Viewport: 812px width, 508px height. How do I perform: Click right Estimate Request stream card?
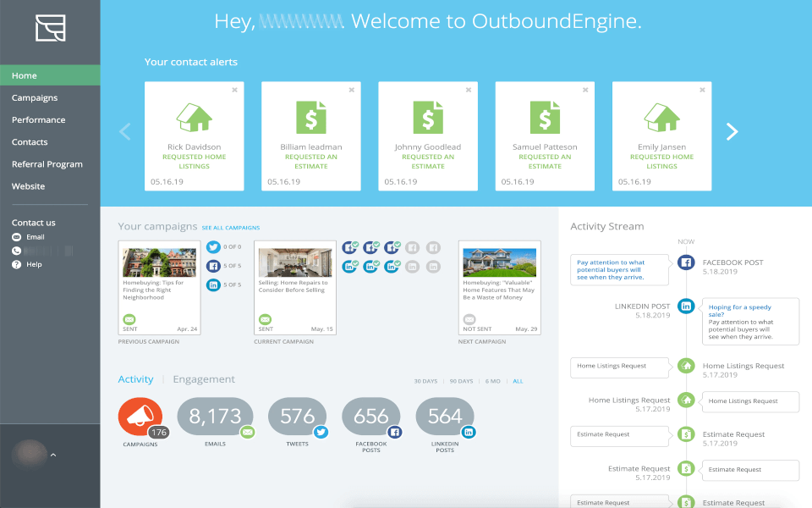click(x=750, y=470)
